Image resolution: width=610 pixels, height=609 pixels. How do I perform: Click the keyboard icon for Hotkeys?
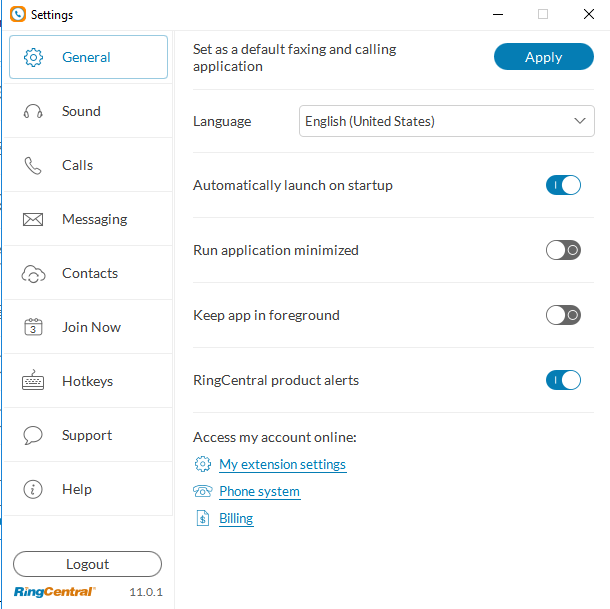pos(33,382)
